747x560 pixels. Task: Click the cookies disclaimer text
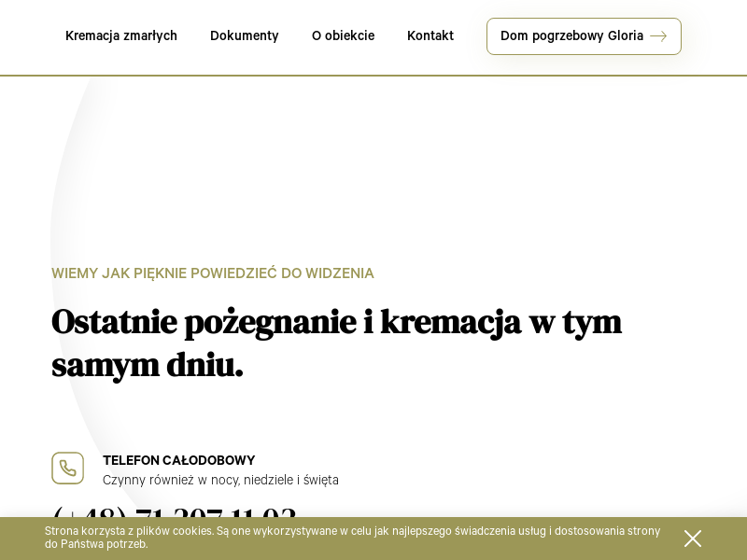[353, 539]
